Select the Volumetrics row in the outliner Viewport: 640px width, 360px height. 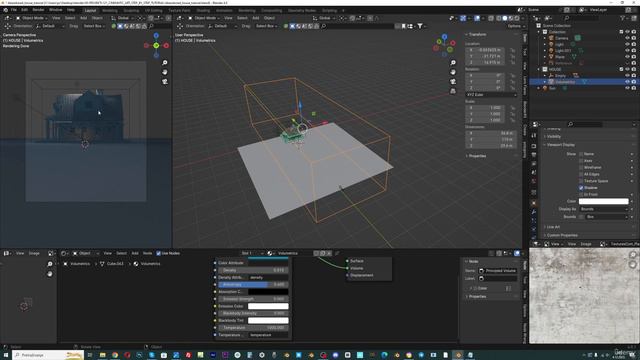[584, 82]
